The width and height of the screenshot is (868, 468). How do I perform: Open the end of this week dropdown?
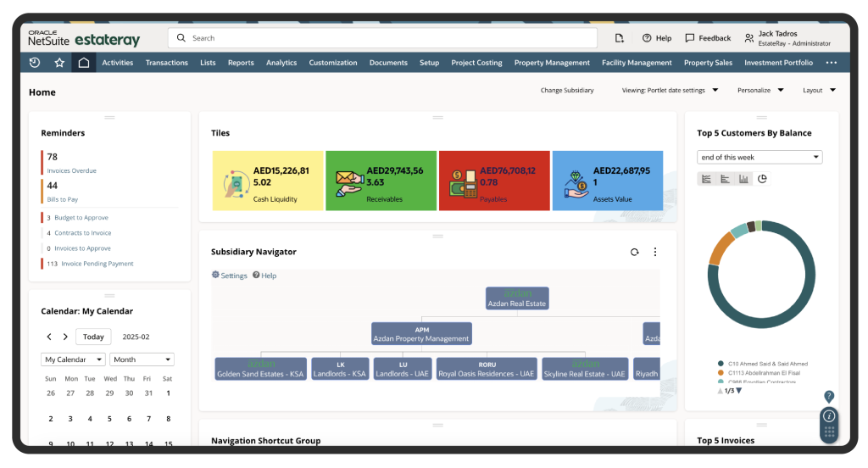[x=759, y=158]
